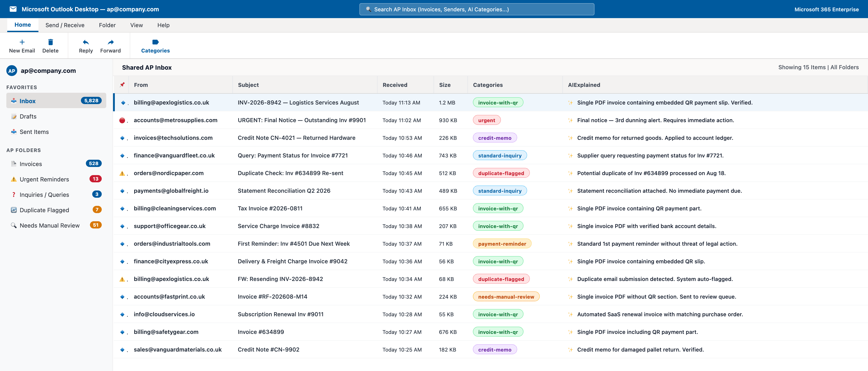The image size is (868, 371).
Task: Click the payment-reminder category tag
Action: click(x=502, y=244)
